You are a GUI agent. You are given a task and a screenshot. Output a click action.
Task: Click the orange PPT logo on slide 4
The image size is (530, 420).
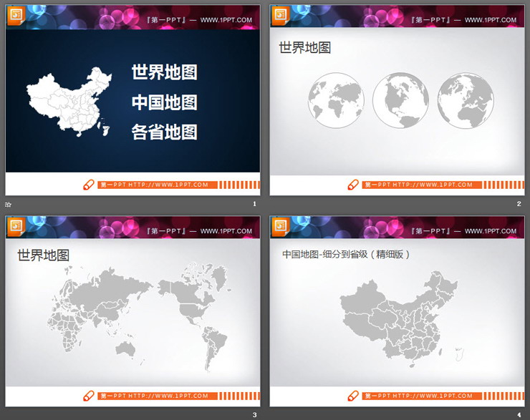[281, 227]
